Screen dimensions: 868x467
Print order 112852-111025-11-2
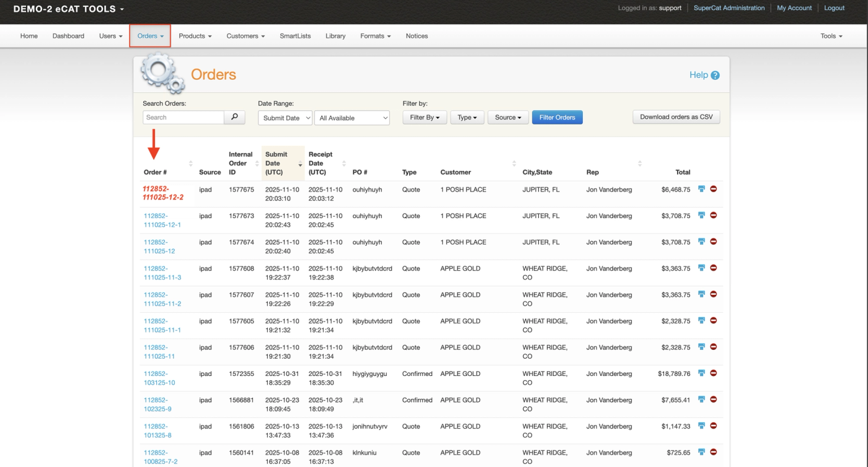coord(701,294)
